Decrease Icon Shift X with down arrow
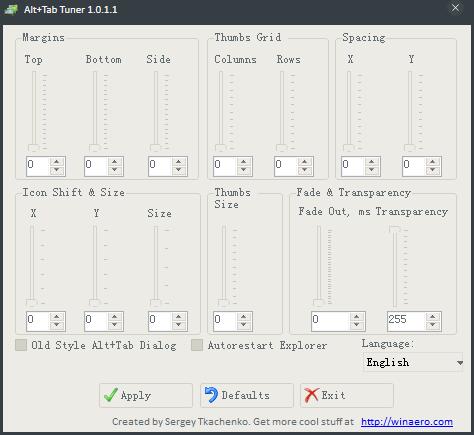Image resolution: width=474 pixels, height=435 pixels. [x=57, y=325]
